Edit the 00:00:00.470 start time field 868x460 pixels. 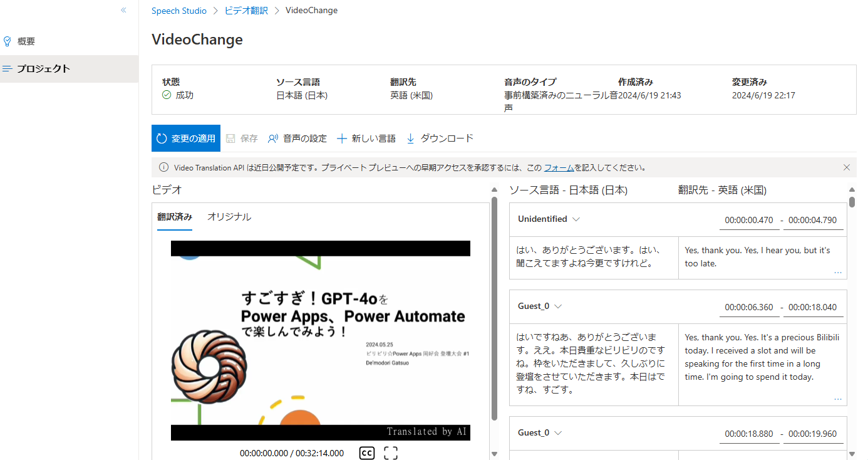(749, 219)
